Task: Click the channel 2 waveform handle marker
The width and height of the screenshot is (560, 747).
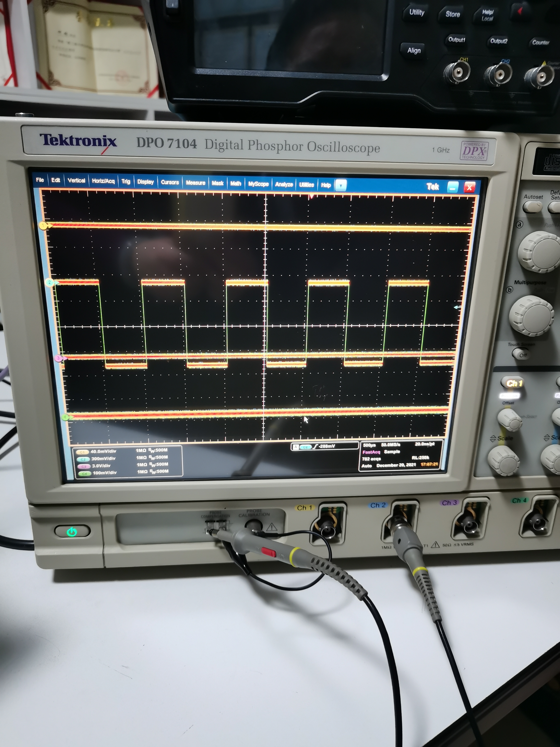Action: (x=50, y=282)
